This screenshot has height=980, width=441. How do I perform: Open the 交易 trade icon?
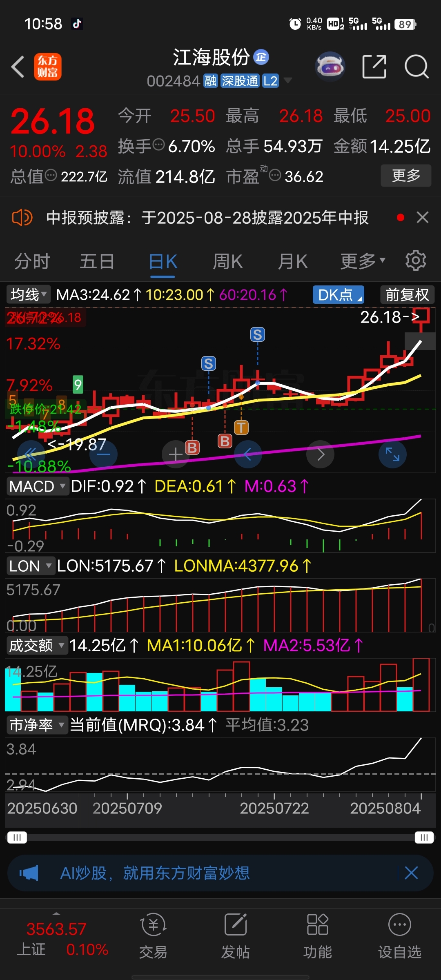pos(153,936)
